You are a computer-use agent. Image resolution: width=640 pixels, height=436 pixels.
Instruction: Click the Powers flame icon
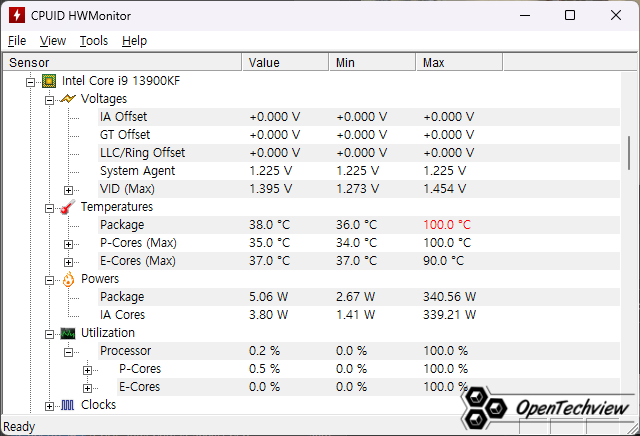click(69, 279)
